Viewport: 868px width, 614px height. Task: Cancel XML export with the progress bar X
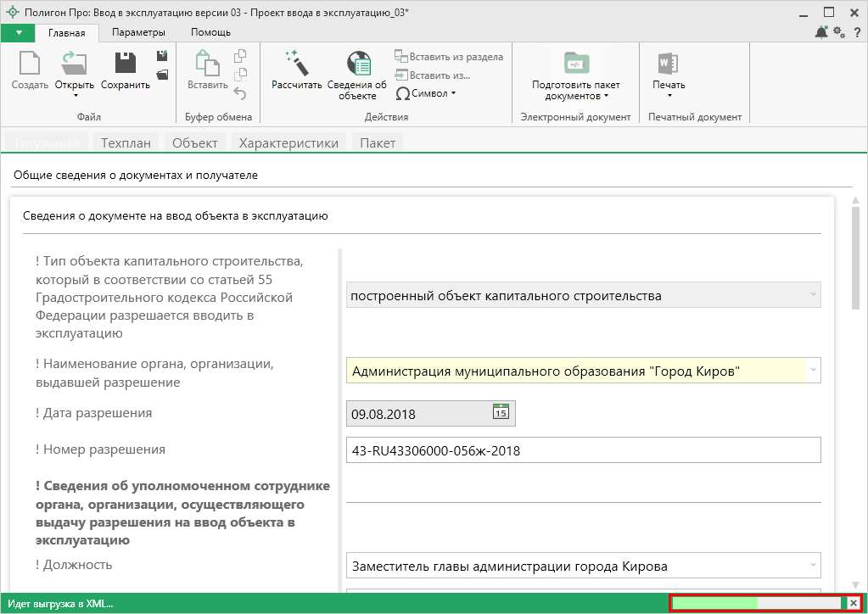click(854, 603)
